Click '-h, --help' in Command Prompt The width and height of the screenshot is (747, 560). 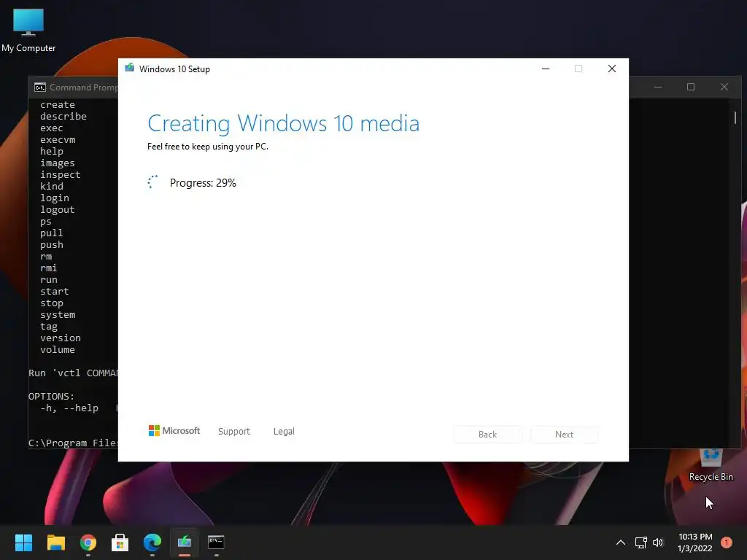pos(69,408)
